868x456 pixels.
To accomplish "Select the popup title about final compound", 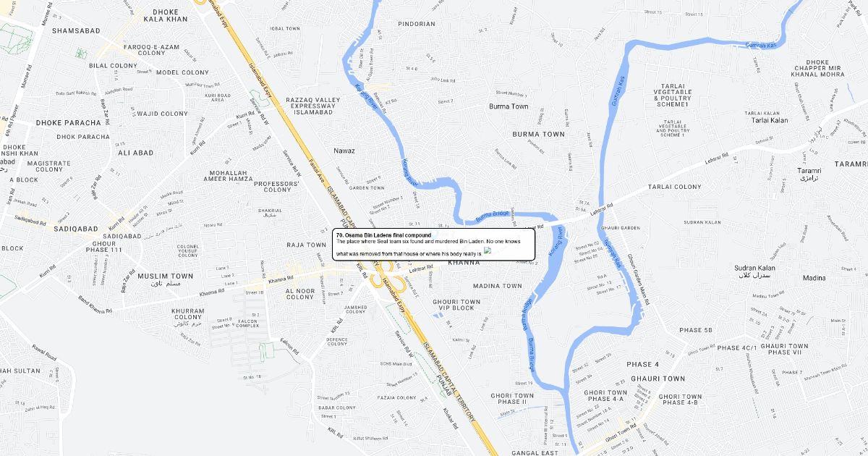I will click(x=383, y=235).
